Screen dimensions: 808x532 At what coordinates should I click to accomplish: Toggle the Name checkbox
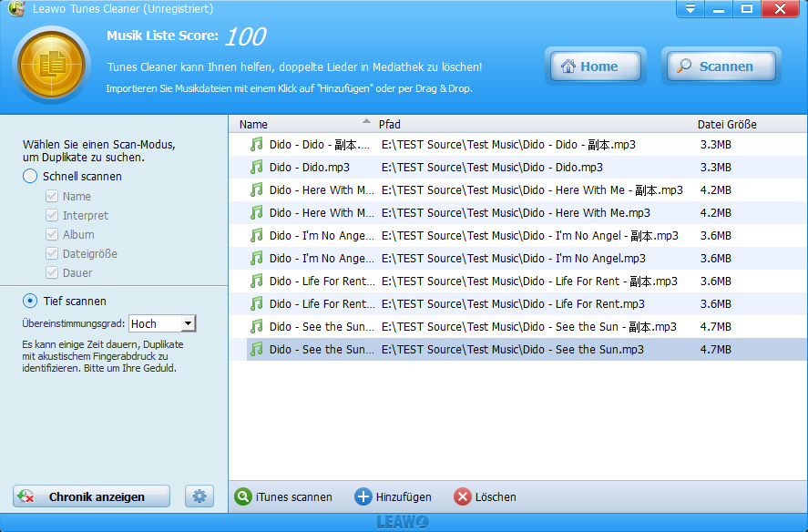pos(52,196)
